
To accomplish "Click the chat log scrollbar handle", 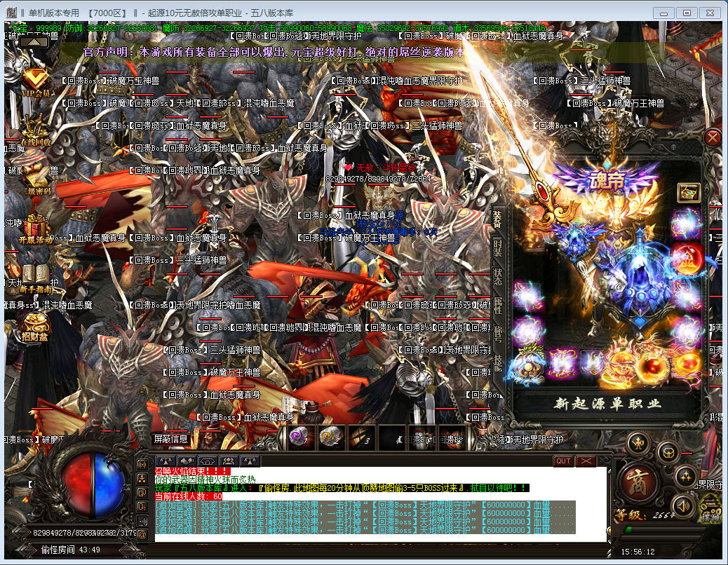I will 609,531.
